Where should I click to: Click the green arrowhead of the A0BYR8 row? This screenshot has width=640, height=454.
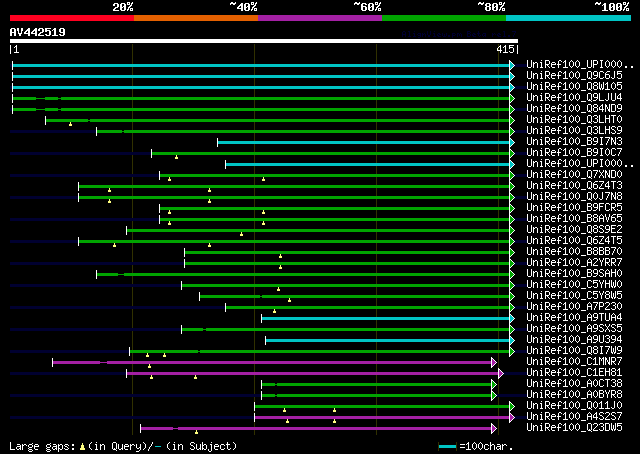tap(494, 396)
